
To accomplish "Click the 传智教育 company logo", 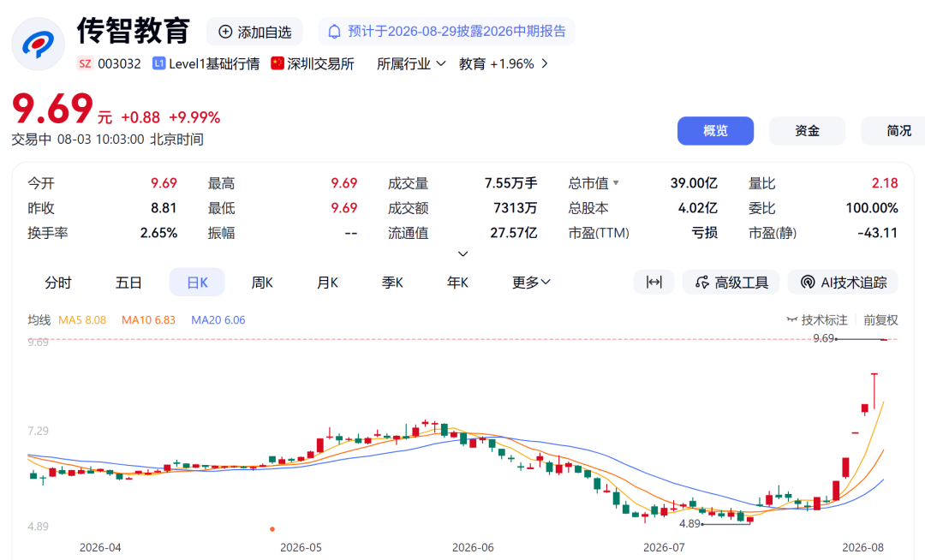I will [39, 45].
